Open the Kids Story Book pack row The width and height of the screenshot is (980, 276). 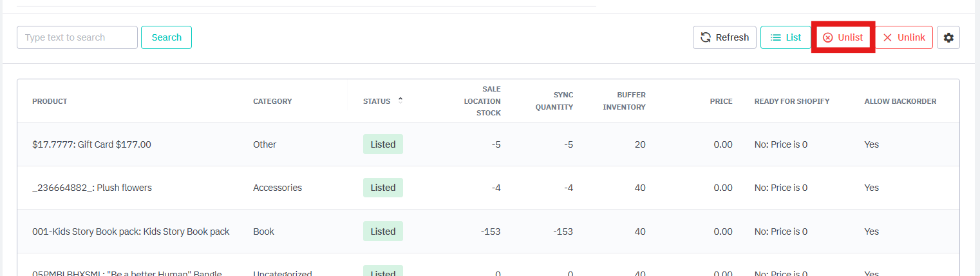[131, 232]
